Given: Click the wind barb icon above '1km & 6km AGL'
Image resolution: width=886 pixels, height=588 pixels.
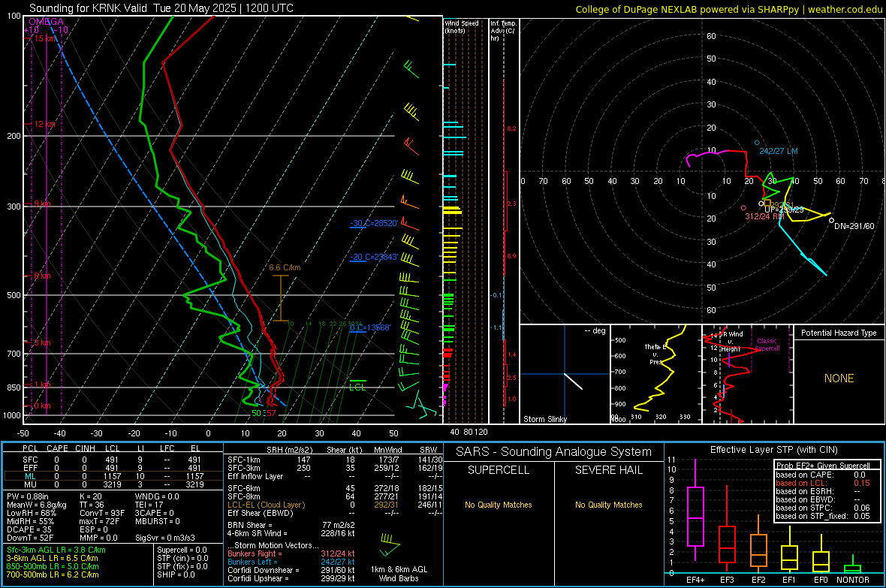Looking at the screenshot, I should 390,544.
